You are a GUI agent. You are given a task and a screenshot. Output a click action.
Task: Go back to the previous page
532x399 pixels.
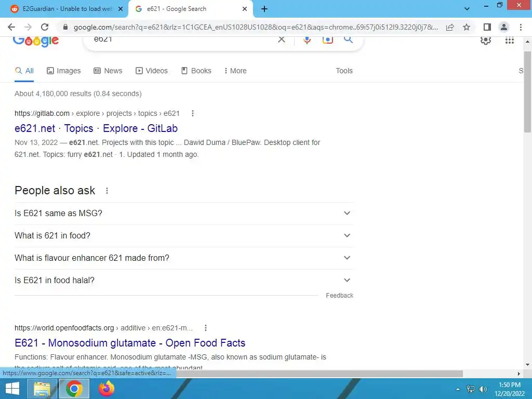11,27
